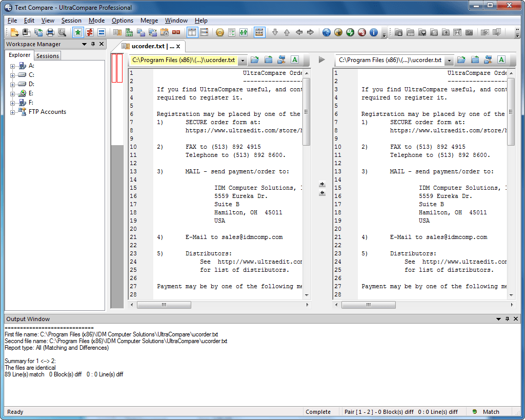Click the Print Preview magnifier icon

pos(62,32)
